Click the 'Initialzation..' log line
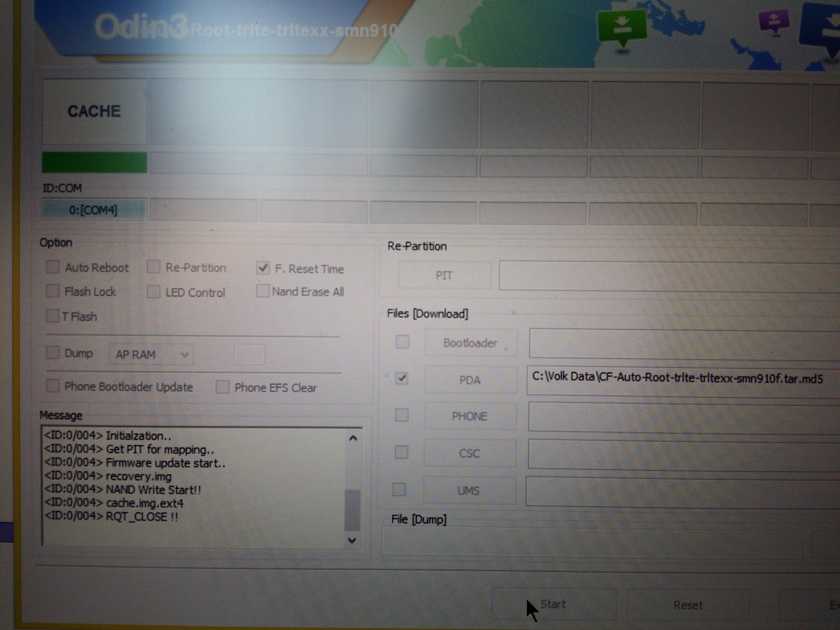 coord(108,436)
